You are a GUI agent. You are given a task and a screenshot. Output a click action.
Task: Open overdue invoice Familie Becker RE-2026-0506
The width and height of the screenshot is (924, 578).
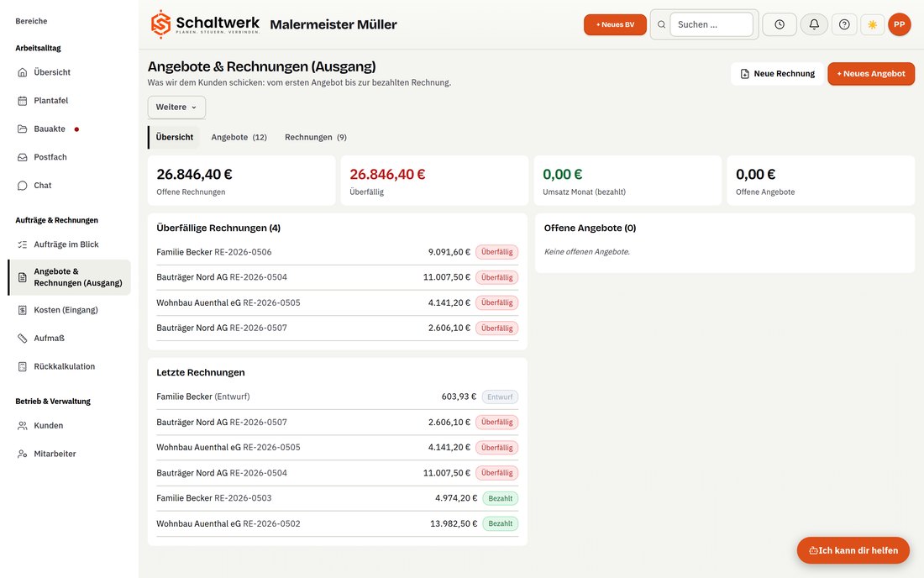tap(337, 252)
